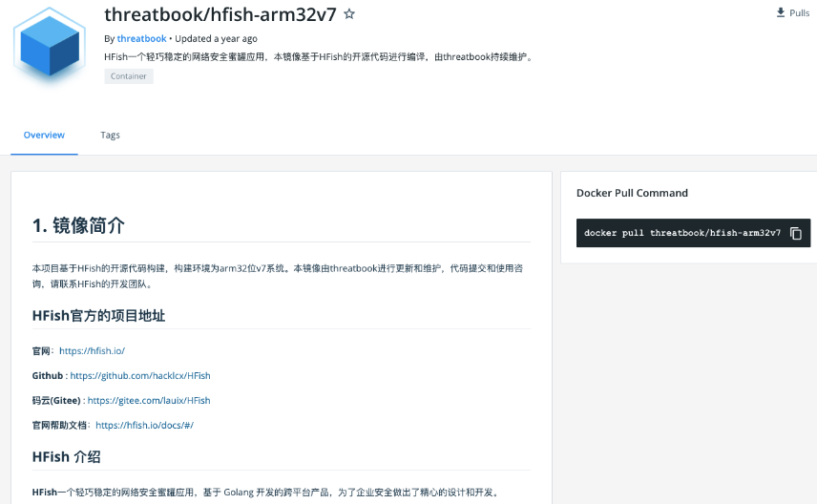The width and height of the screenshot is (817, 504).
Task: Click the paragraph mentioning Golang
Action: tap(266, 492)
